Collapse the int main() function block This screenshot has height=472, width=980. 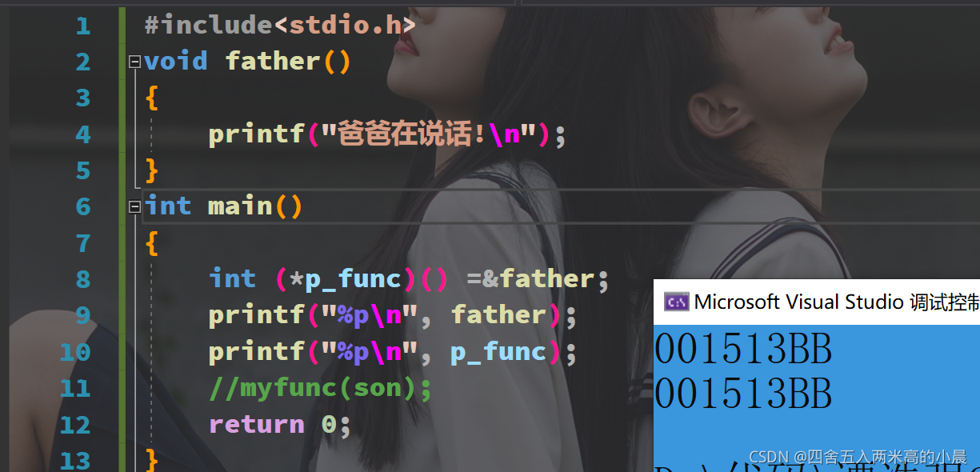tap(134, 207)
